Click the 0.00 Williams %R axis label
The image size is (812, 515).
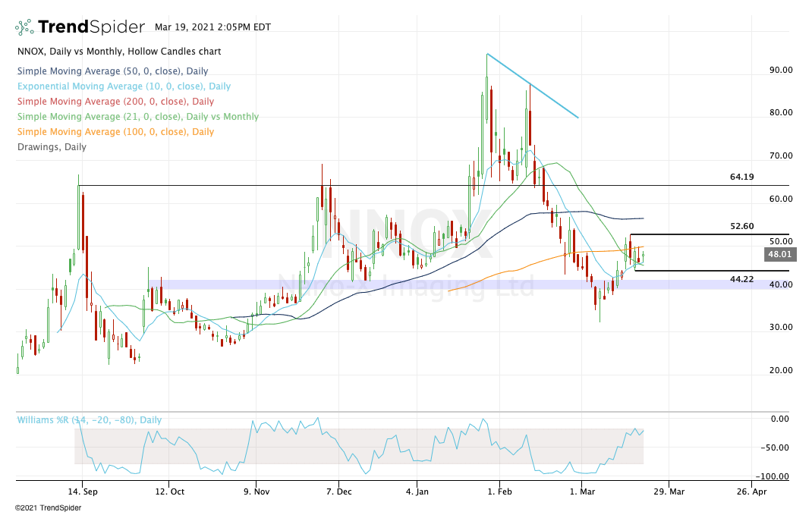[x=780, y=419]
